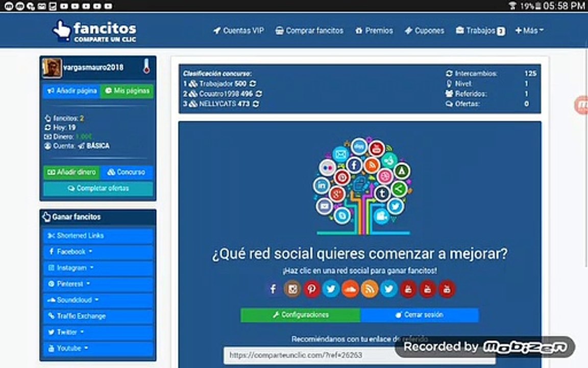Click the Twitter icon between Pinterest and SoundCloud
The width and height of the screenshot is (588, 368).
[x=331, y=289]
